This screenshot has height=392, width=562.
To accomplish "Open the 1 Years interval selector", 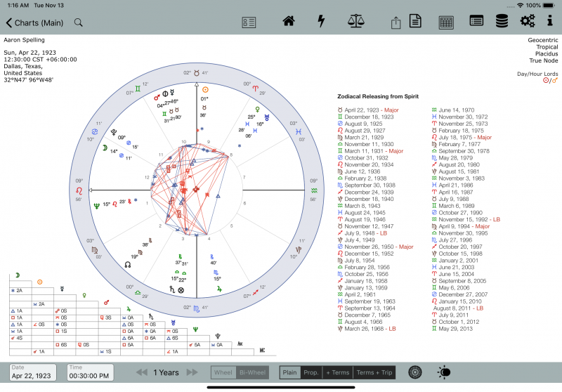I will (x=166, y=372).
